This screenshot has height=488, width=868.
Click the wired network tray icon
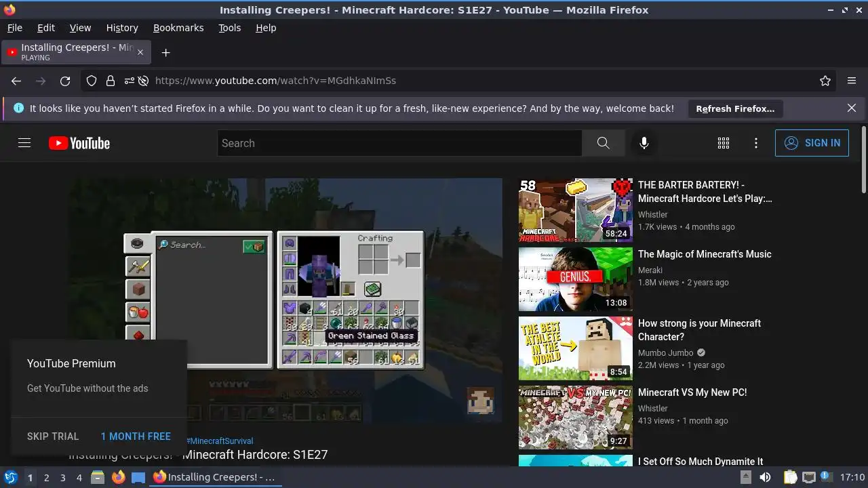click(x=808, y=477)
